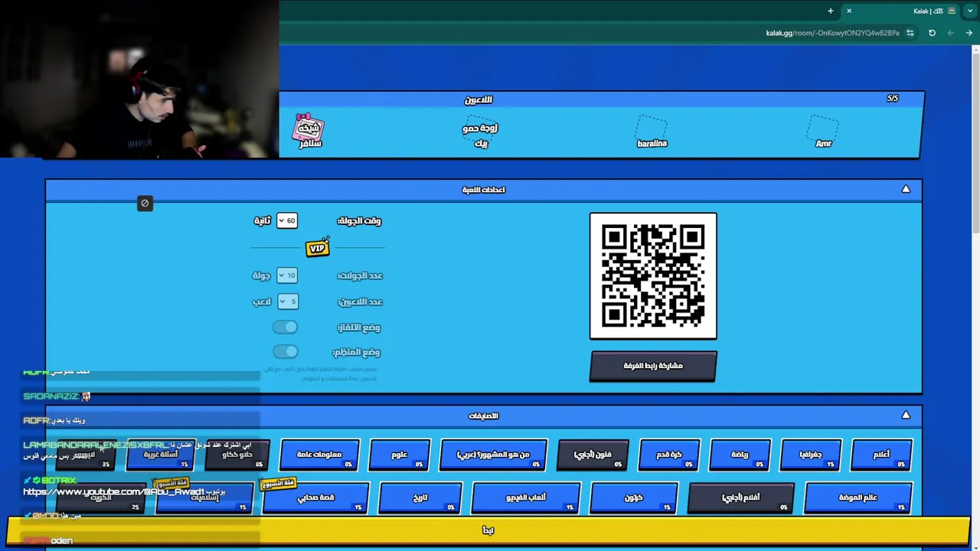Viewport: 980px width, 551px height.
Task: Toggle the TV mode switch
Action: (x=286, y=327)
